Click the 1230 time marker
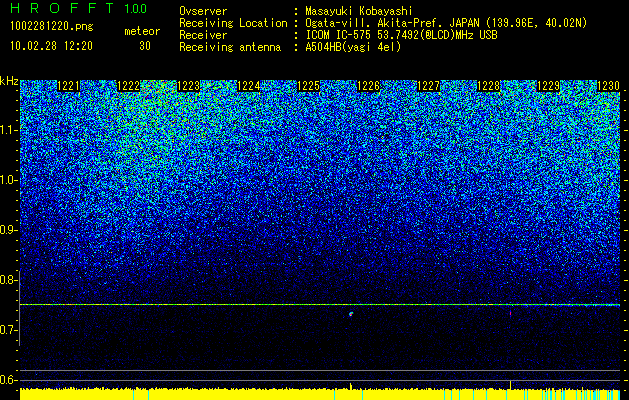629x400 pixels. (609, 86)
